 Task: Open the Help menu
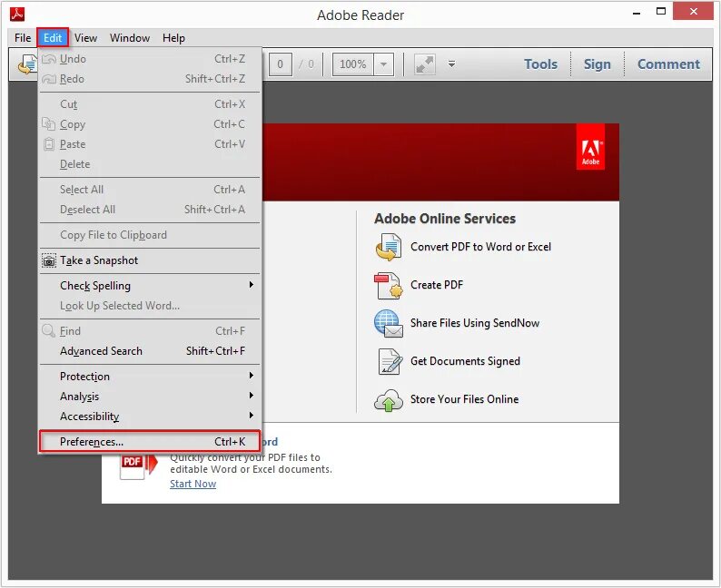pyautogui.click(x=173, y=38)
